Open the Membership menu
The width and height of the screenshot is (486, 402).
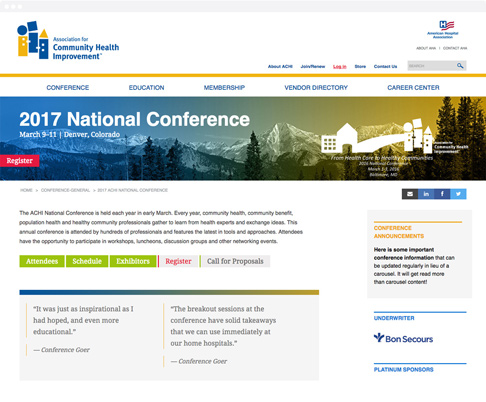point(224,87)
